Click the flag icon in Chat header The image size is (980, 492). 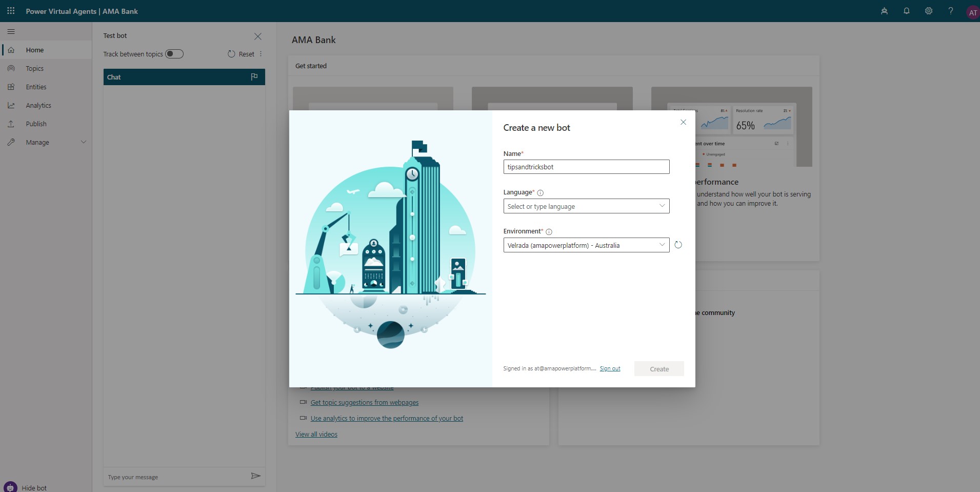coord(254,77)
